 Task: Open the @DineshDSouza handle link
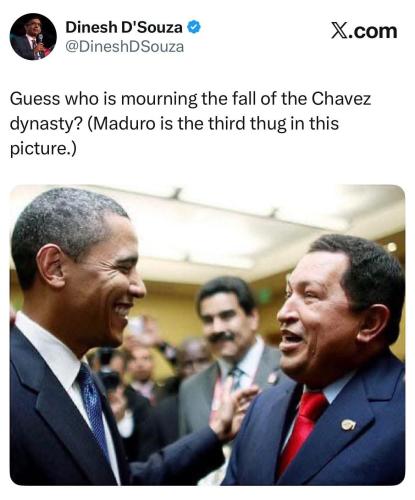[125, 47]
